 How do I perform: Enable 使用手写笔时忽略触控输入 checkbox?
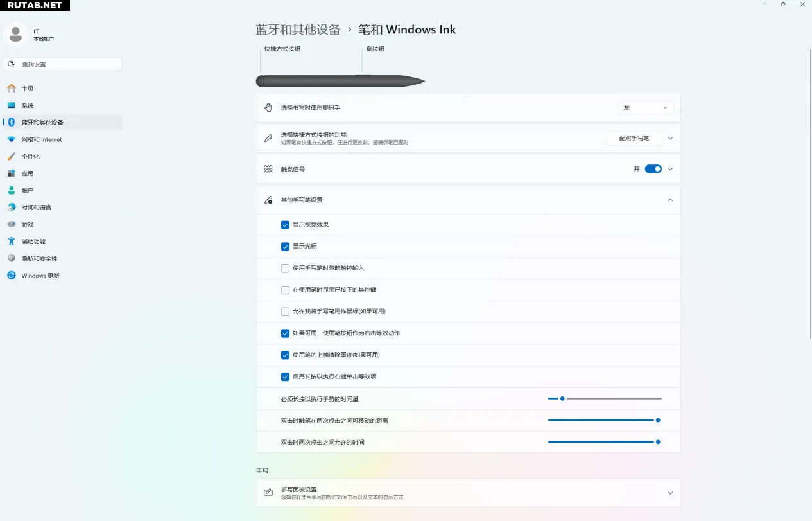pyautogui.click(x=285, y=268)
